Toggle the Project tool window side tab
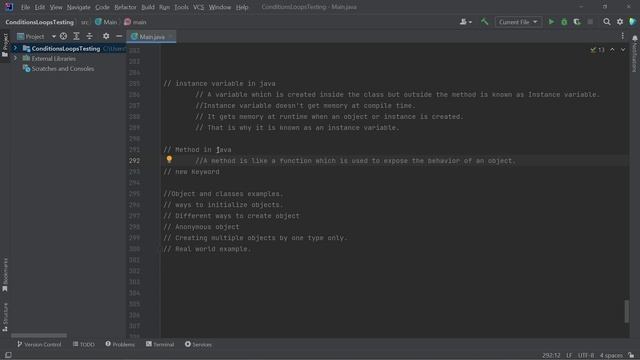Image resolution: width=640 pixels, height=360 pixels. 5,44
